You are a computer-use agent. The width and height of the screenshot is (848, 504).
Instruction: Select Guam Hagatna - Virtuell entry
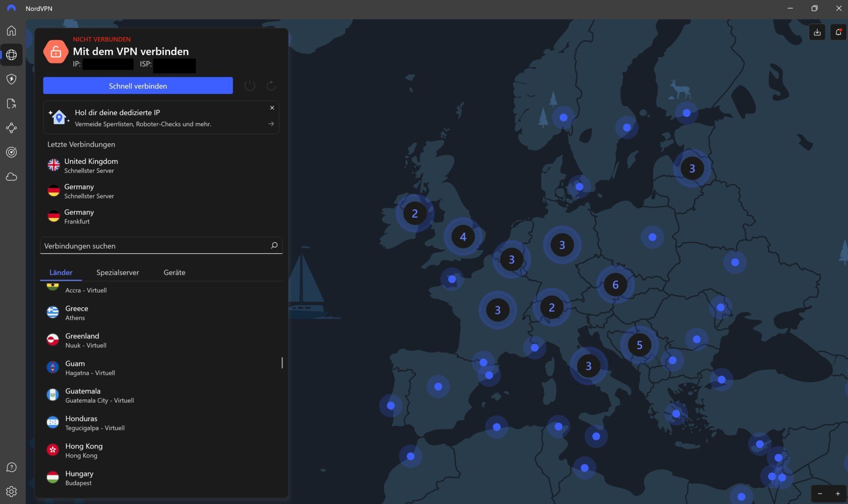(161, 368)
